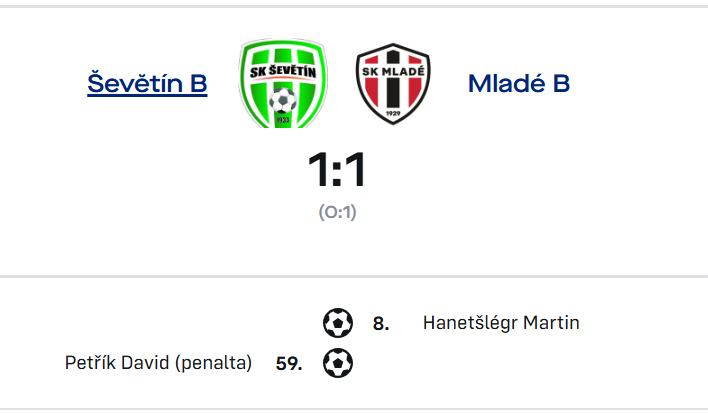
Task: Select the Mladé B team name
Action: click(x=519, y=84)
